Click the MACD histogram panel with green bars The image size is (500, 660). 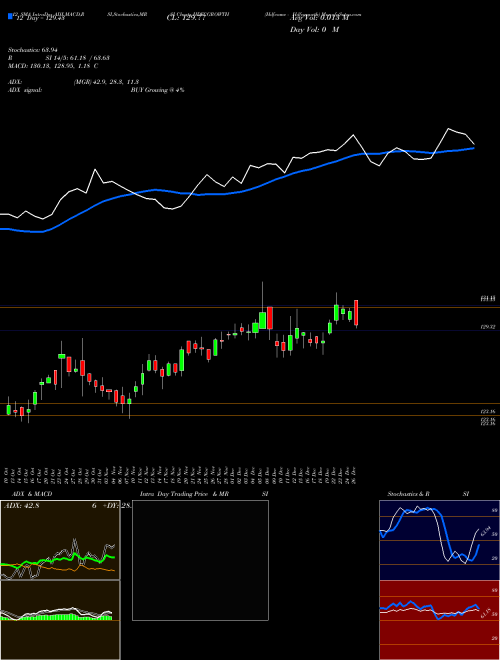pos(60,620)
